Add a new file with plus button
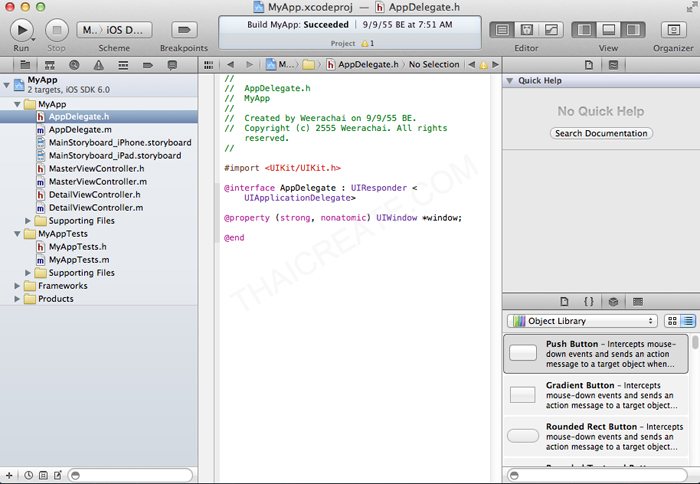The height and width of the screenshot is (484, 700). click(x=8, y=476)
